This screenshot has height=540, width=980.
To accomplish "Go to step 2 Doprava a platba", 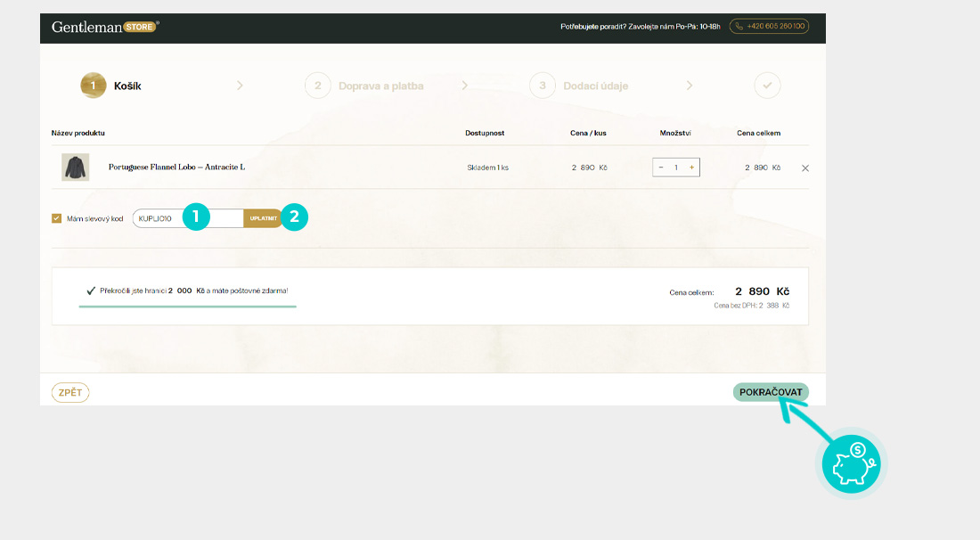I will tap(317, 86).
